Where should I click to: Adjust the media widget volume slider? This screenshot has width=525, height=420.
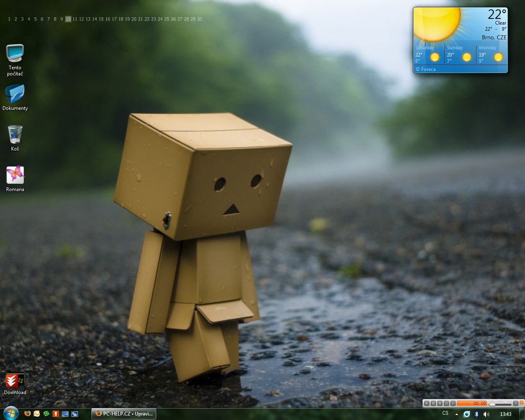pos(500,404)
